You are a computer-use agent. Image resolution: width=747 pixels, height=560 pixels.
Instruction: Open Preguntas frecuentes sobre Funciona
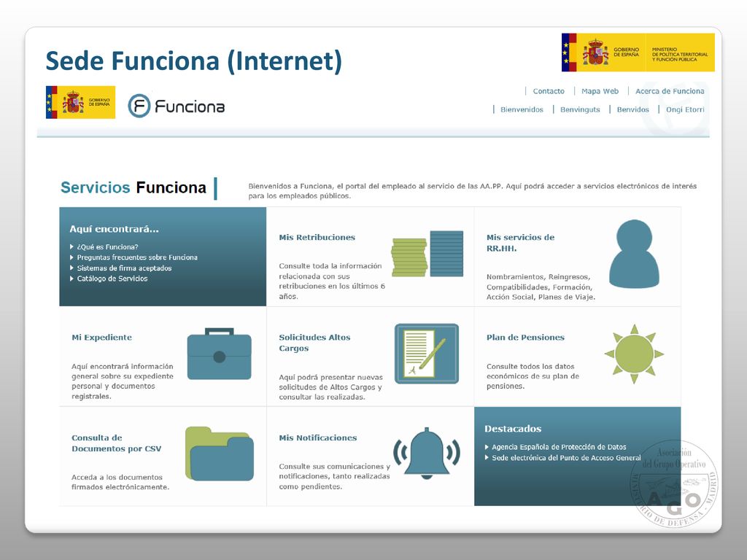(137, 257)
